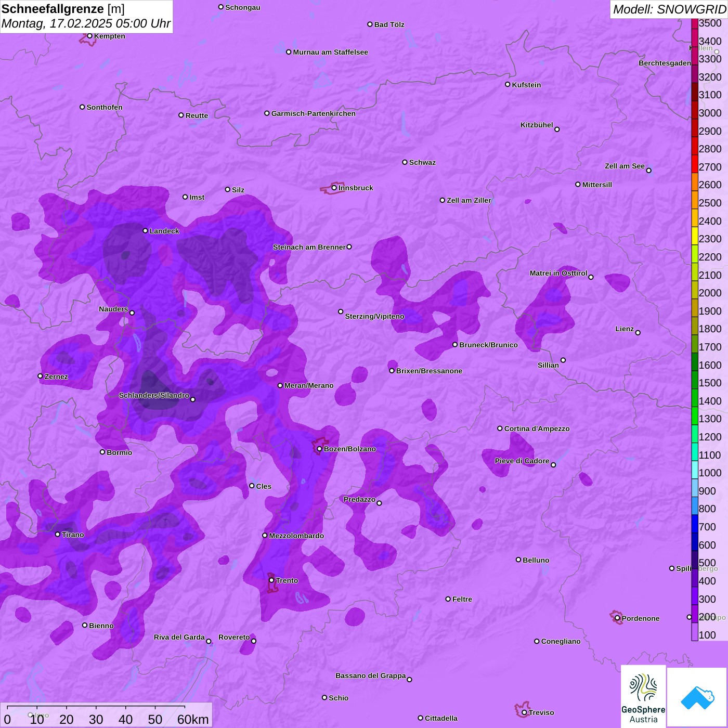Click the 'Modell: SNOWGRID' label
728x728 pixels.
click(x=669, y=9)
